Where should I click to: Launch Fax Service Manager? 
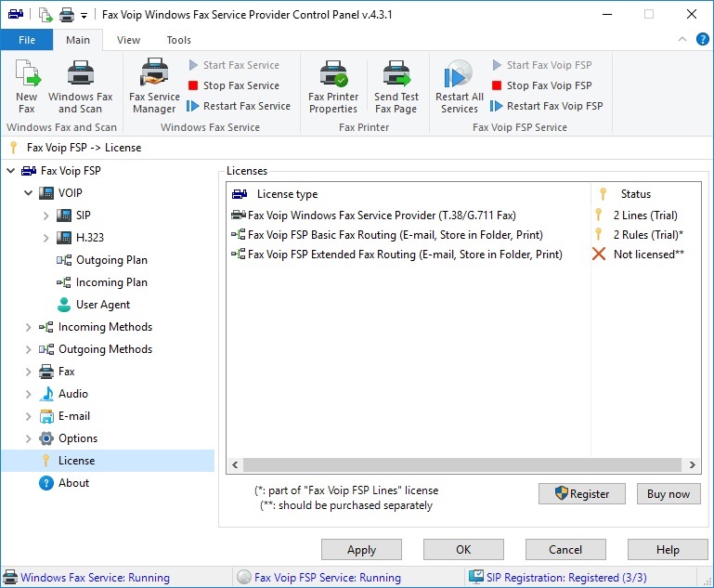[x=154, y=86]
